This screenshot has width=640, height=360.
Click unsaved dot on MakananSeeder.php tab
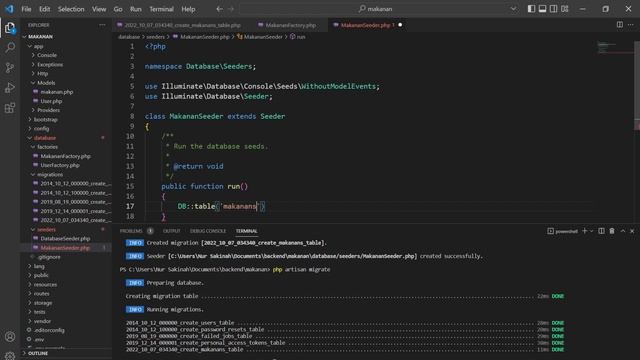pos(400,25)
